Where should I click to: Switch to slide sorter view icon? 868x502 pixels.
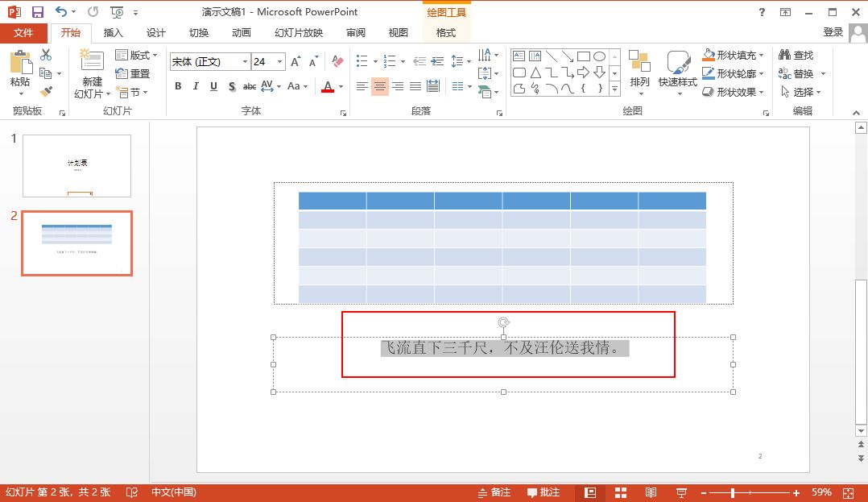[x=621, y=492]
